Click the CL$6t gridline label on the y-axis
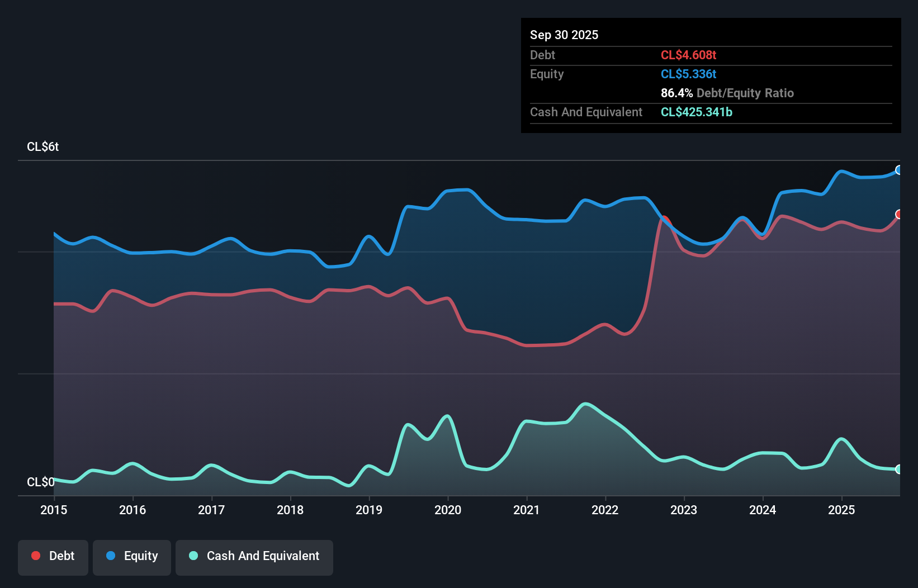918x588 pixels. tap(43, 146)
